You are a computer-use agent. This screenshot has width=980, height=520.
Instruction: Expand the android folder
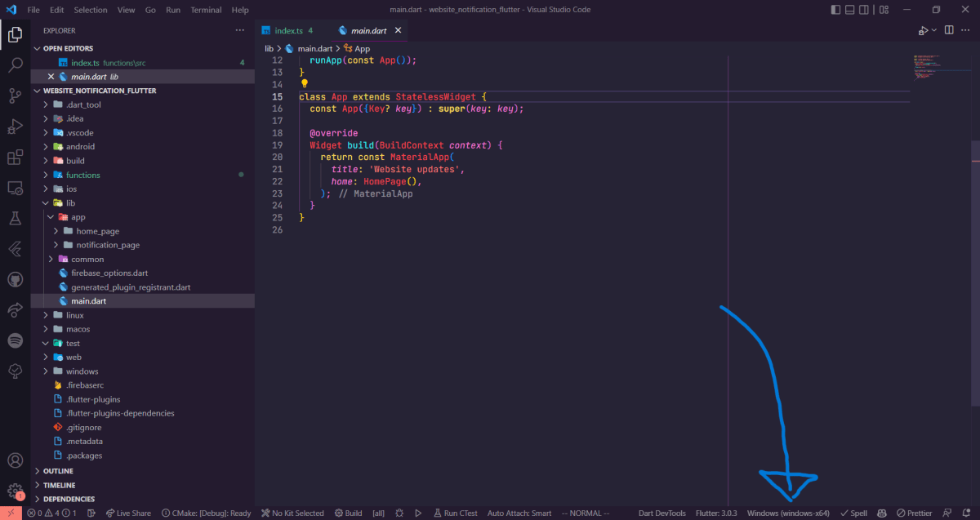click(x=82, y=146)
